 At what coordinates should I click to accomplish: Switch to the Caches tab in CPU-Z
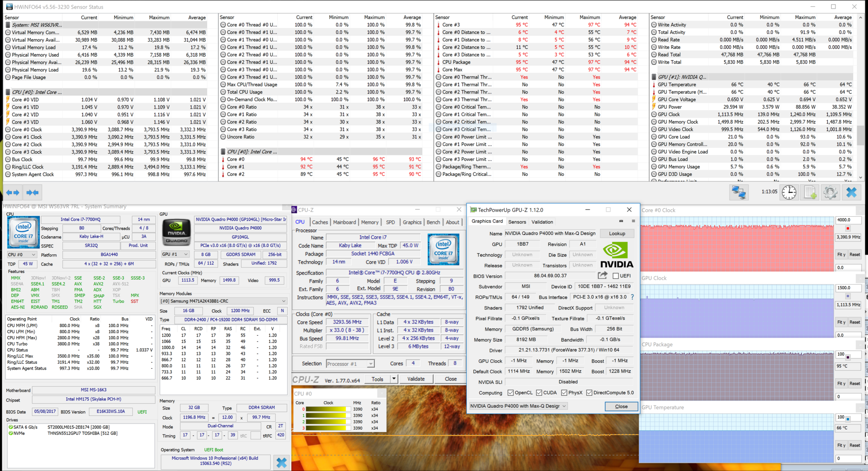point(320,222)
